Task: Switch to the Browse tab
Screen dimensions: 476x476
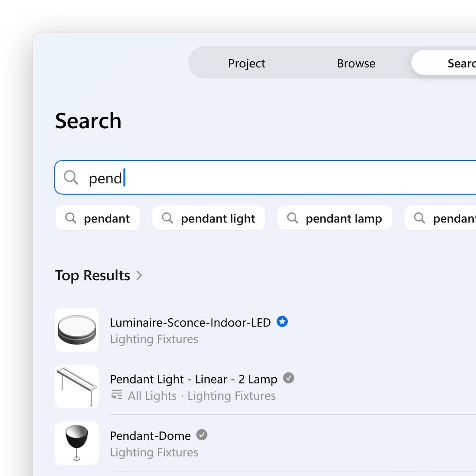Action: 356,63
